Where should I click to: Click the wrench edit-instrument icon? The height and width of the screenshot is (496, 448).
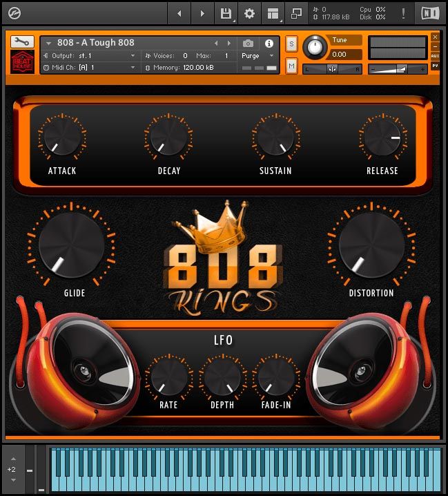click(x=22, y=42)
